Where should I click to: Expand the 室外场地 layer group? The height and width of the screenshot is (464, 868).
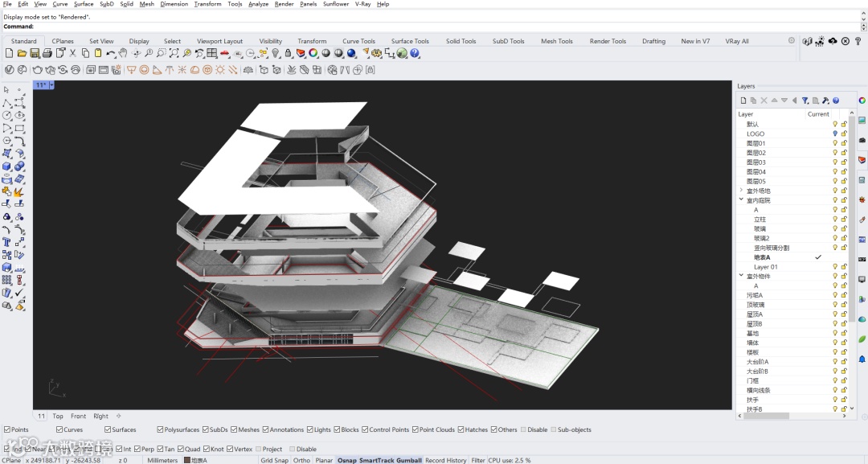coord(741,191)
